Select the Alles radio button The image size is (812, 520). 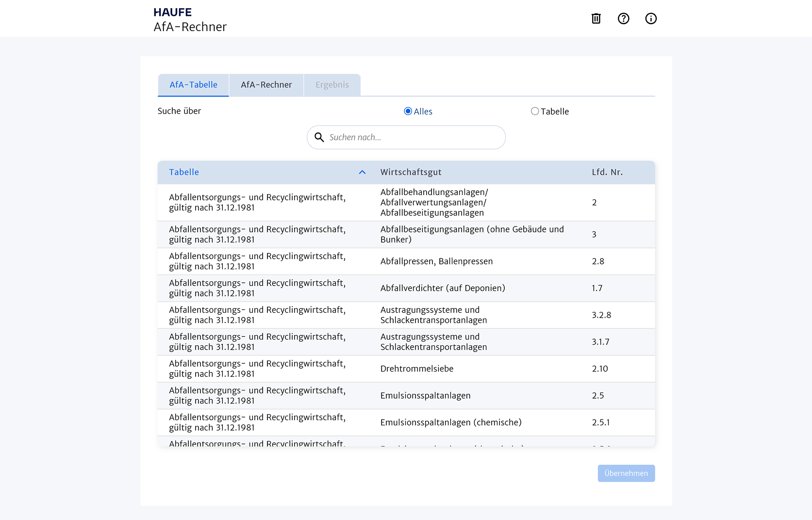[408, 111]
